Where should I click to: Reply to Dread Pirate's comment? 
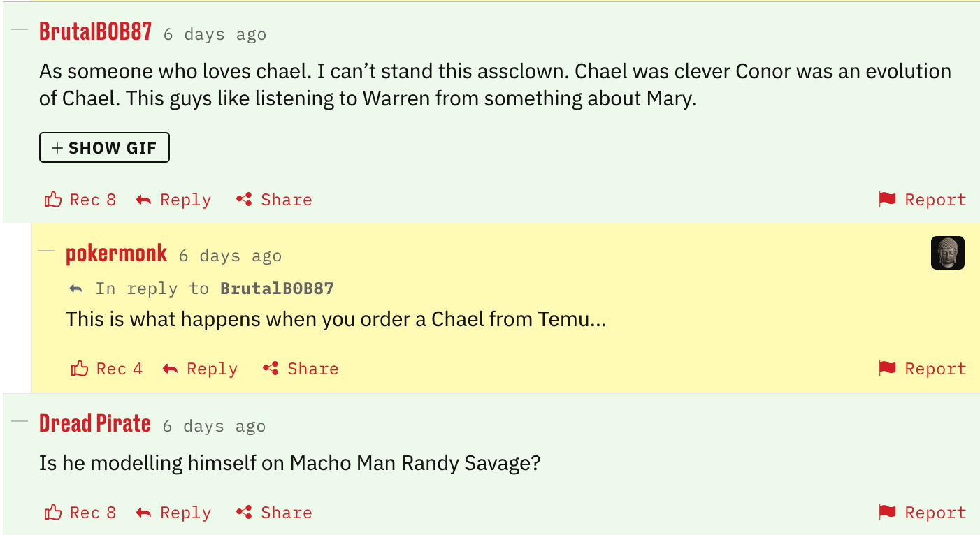[173, 513]
